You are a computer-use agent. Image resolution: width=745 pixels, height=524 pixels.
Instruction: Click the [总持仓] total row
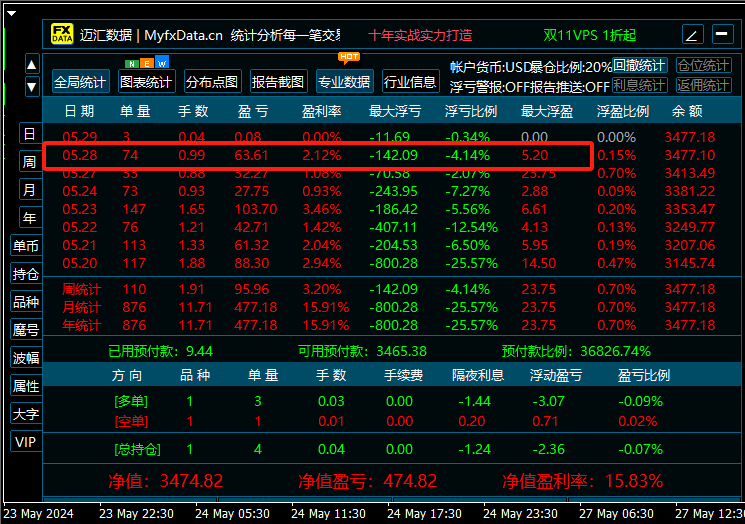388,449
